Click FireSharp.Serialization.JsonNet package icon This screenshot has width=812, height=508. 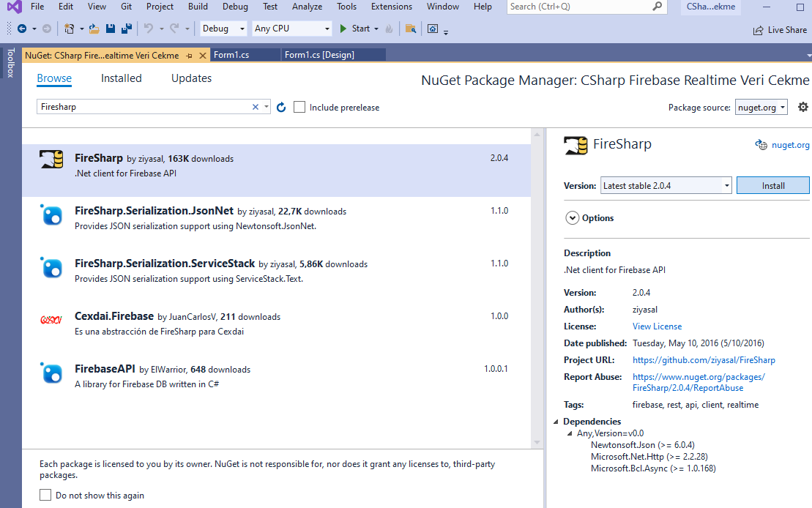click(x=52, y=215)
